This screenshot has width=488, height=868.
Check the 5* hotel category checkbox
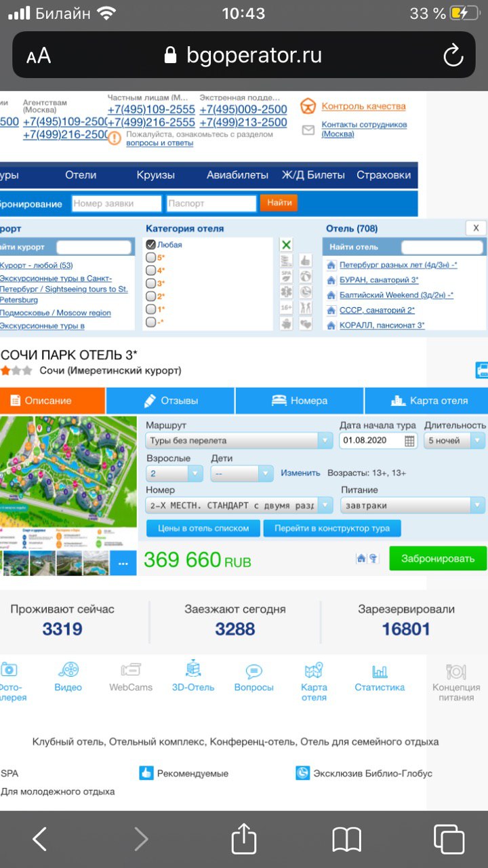(x=151, y=258)
